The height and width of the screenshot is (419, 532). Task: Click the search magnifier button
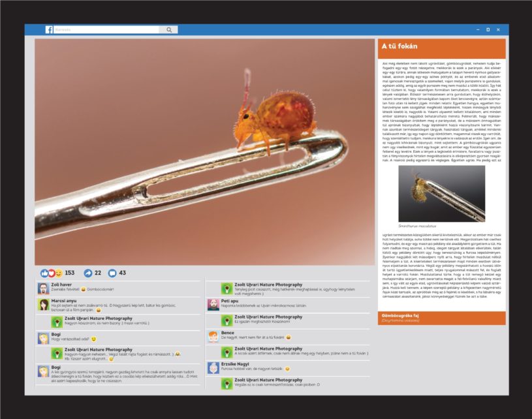[169, 30]
